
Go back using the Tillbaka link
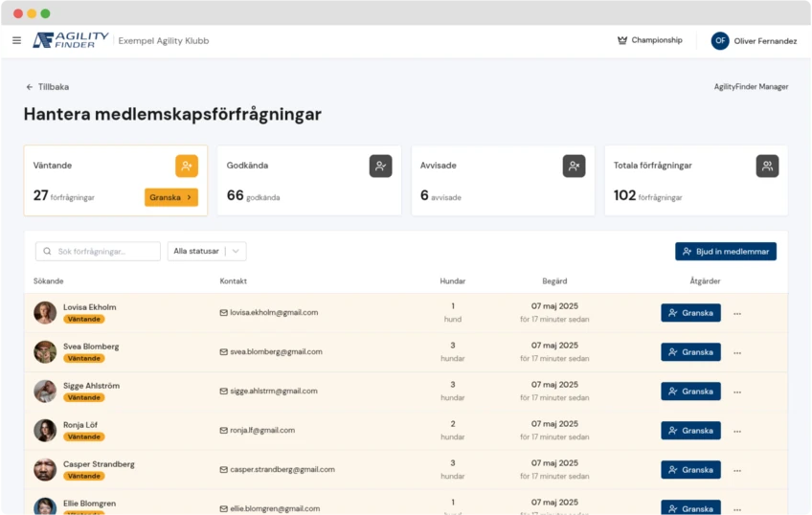[47, 87]
